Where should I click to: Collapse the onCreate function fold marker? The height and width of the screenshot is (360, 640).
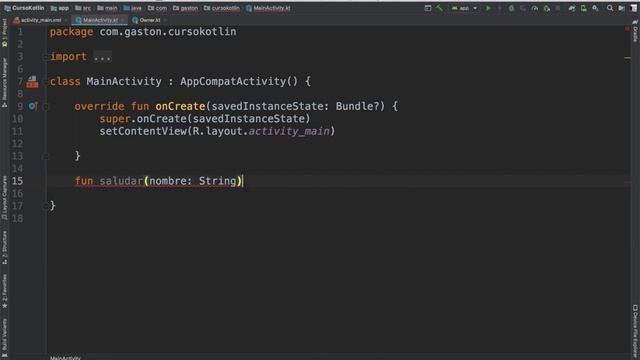coord(46,107)
